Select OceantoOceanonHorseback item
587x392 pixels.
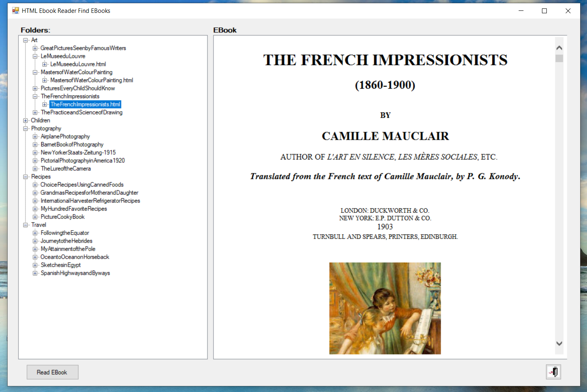[x=75, y=257]
